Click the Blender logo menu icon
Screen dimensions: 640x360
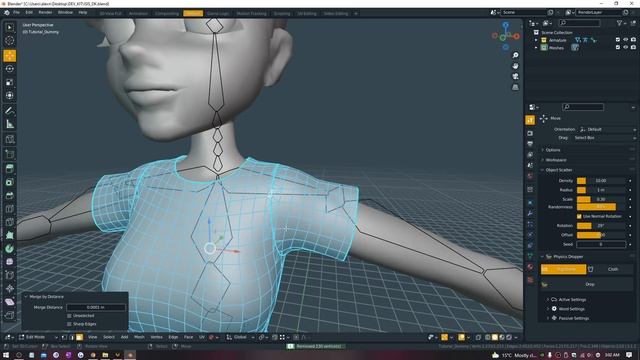7,13
